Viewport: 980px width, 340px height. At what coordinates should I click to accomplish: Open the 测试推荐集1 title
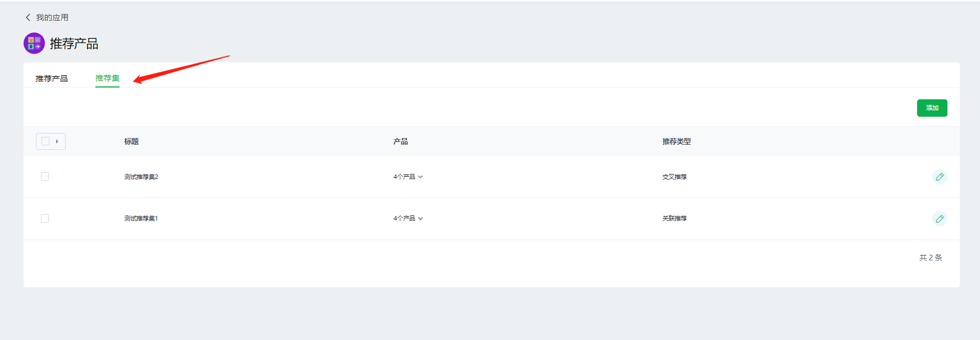point(141,219)
